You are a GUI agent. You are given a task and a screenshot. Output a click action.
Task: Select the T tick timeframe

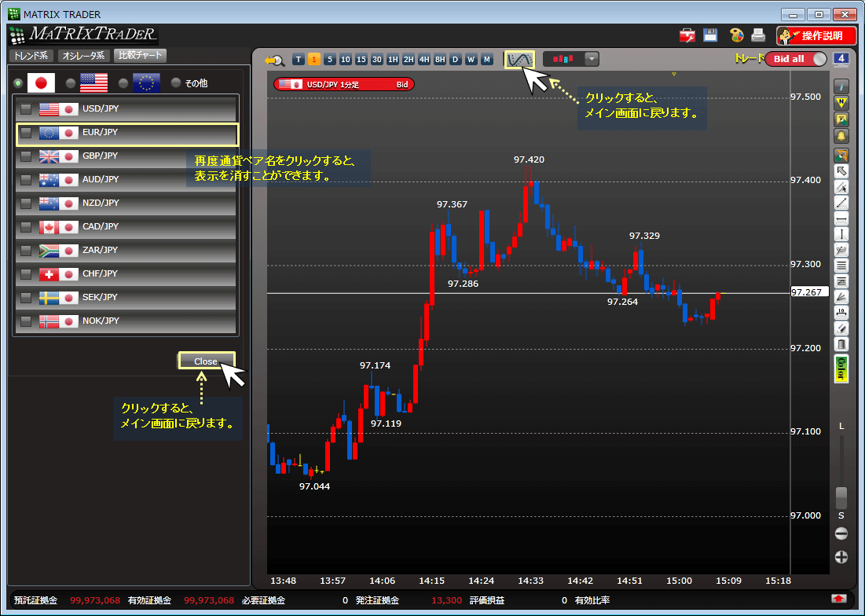[x=299, y=60]
